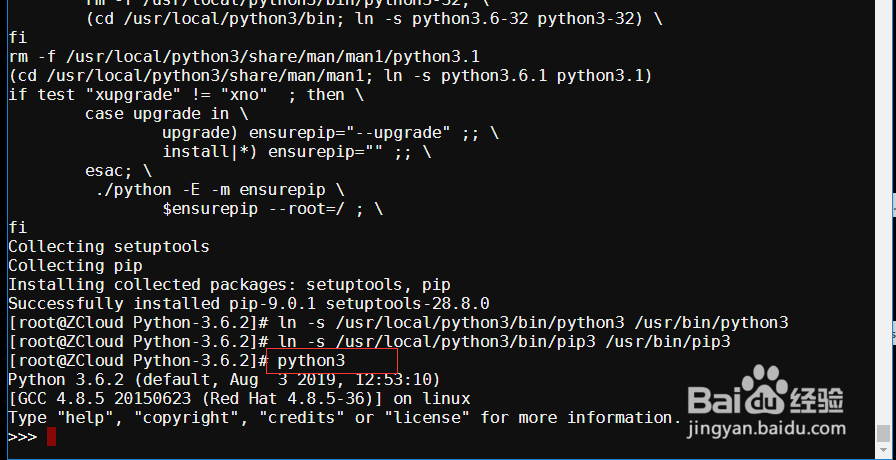Click the >>> Python prompt symbol
This screenshot has height=460, width=896.
(x=22, y=437)
